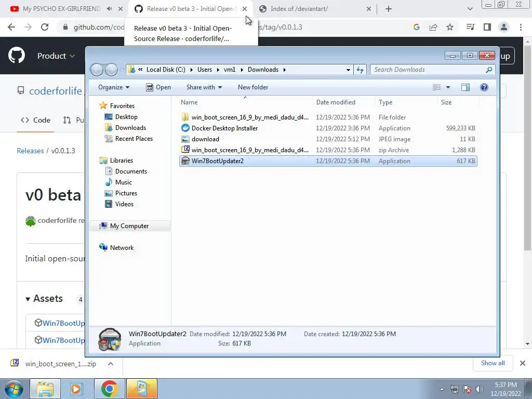
Task: Open a new Chrome tab
Action: pyautogui.click(x=389, y=9)
